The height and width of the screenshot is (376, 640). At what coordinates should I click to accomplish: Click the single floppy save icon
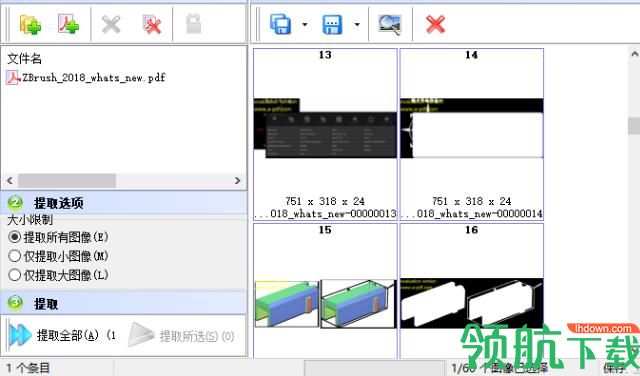pos(332,24)
